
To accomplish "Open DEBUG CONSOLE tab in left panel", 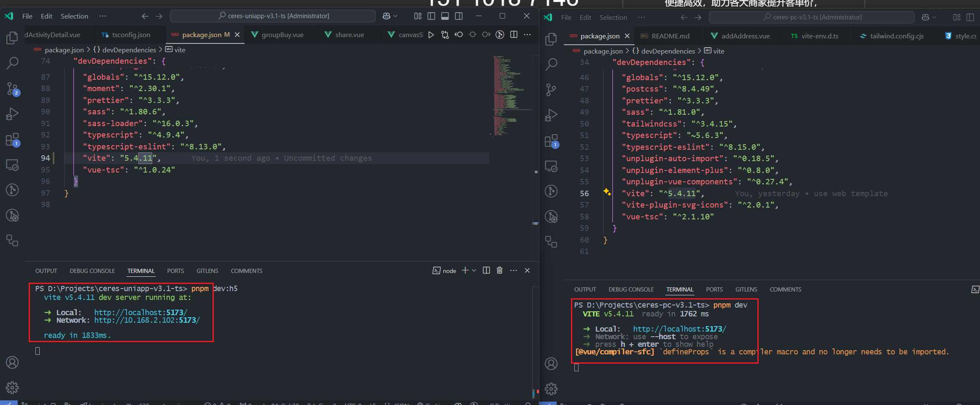I will click(x=92, y=271).
